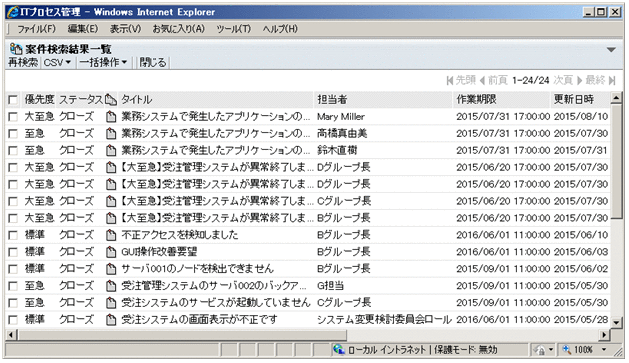629x363 pixels.
Task: Click the vertical scrollbar thumb
Action: pos(616,161)
